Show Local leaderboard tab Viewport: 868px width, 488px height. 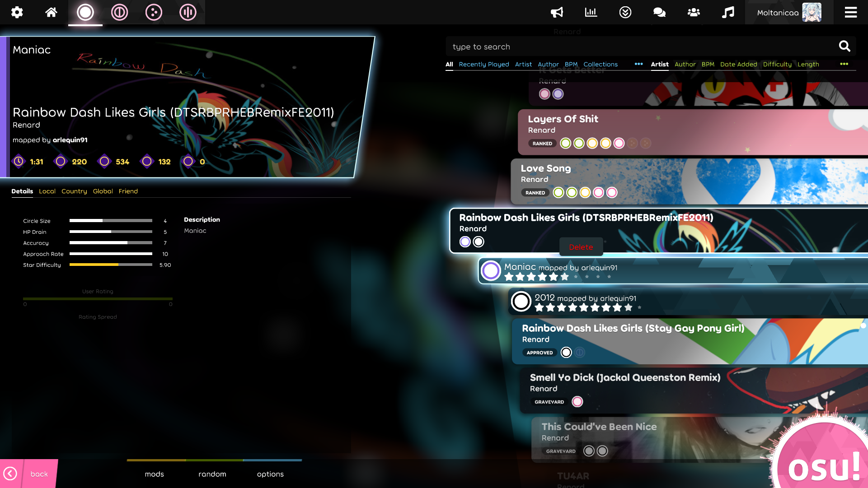point(47,191)
